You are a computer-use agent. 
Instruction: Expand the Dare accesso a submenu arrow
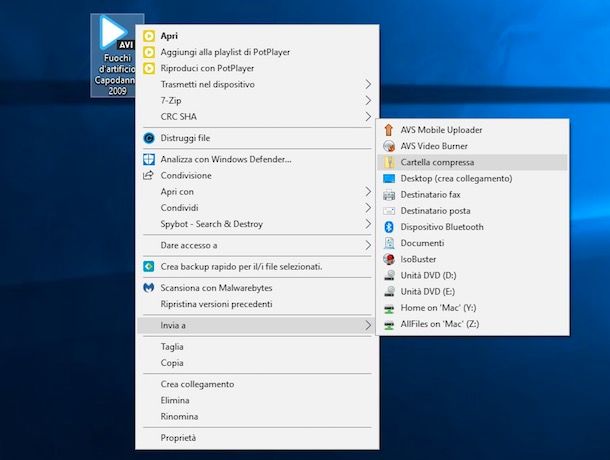click(x=368, y=245)
